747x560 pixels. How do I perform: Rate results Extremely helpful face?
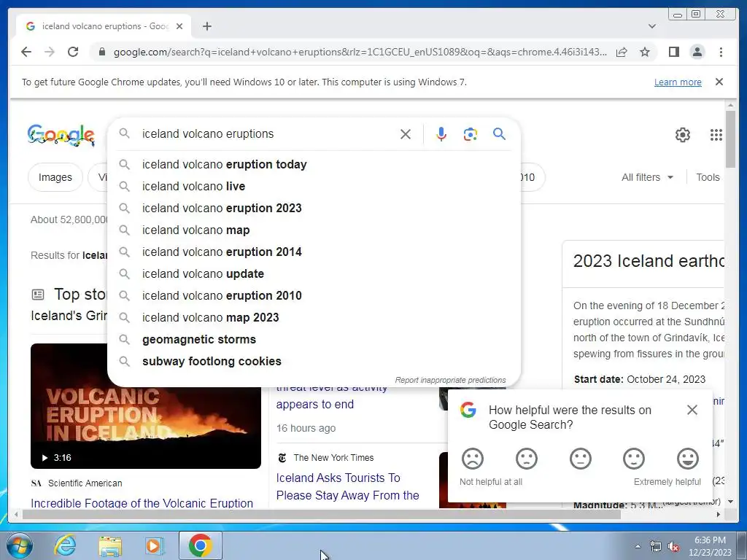688,459
